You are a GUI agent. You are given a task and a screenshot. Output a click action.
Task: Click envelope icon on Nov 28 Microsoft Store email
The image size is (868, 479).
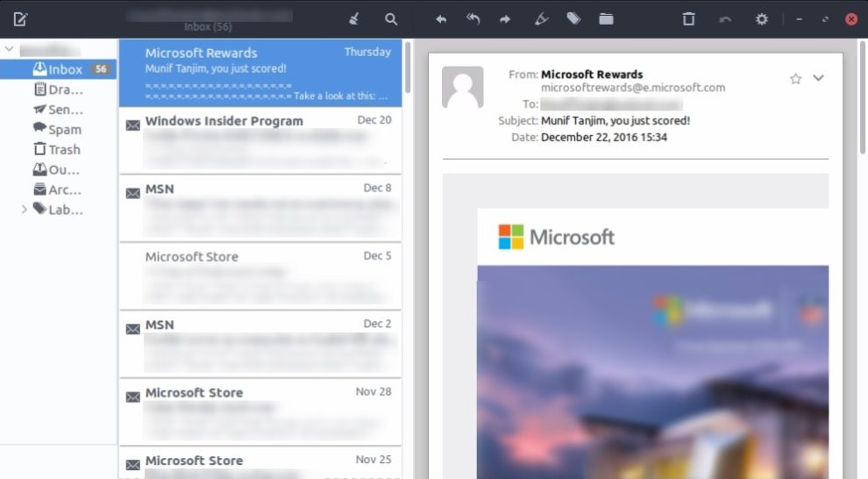coord(133,397)
